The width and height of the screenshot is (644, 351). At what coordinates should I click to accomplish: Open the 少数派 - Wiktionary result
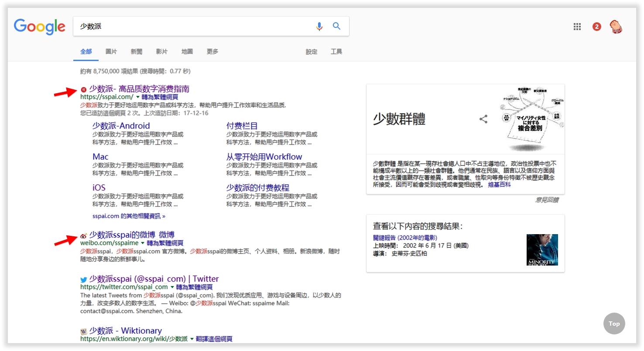coord(125,331)
